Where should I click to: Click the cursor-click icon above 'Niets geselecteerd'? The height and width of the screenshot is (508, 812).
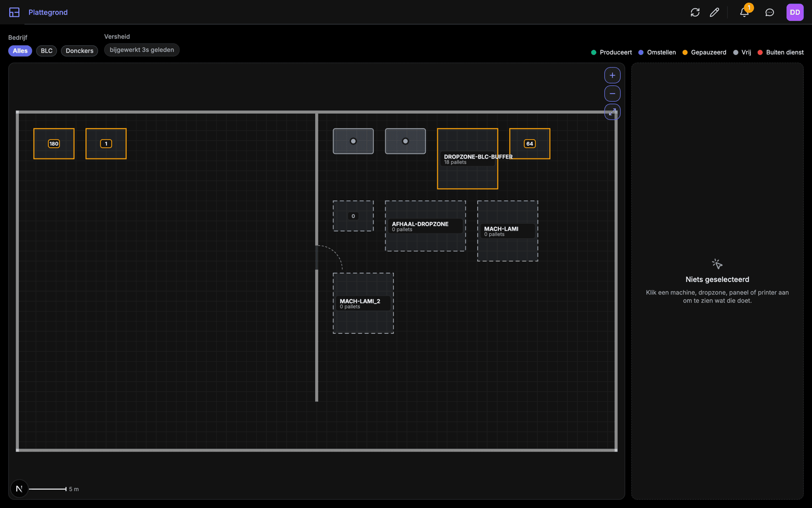click(x=717, y=264)
